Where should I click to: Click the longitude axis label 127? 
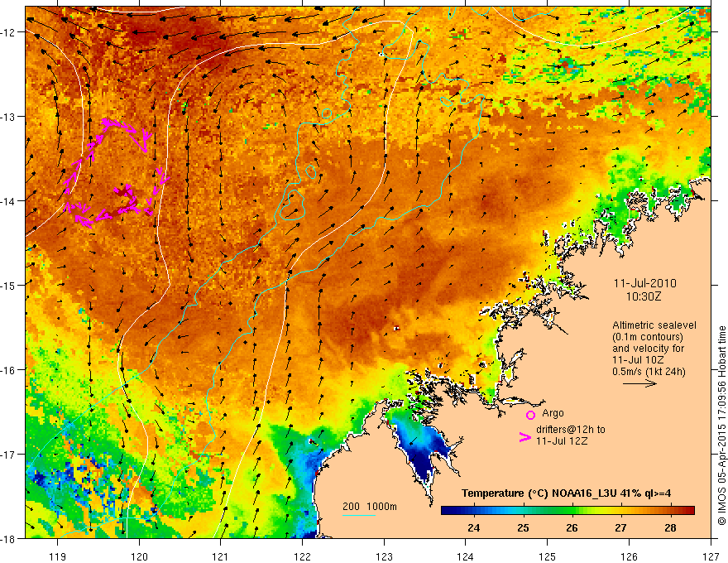pos(711,556)
